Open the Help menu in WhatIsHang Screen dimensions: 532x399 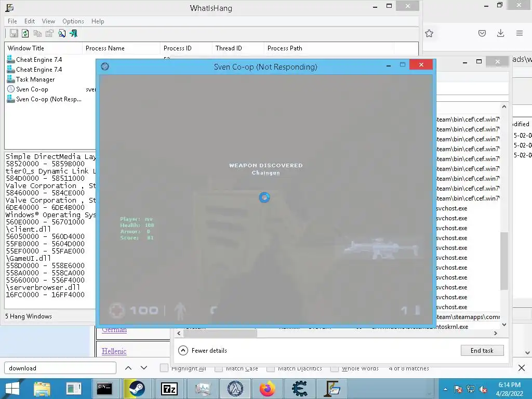click(98, 21)
